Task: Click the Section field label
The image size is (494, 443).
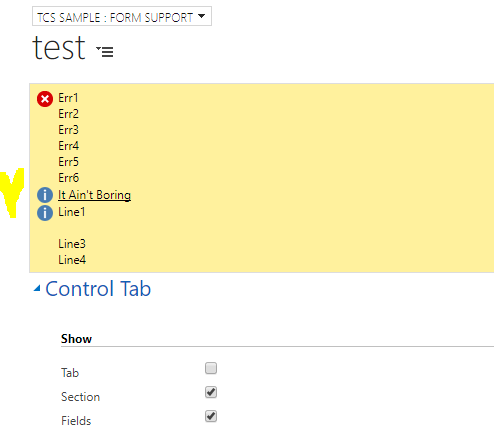Action: [80, 397]
